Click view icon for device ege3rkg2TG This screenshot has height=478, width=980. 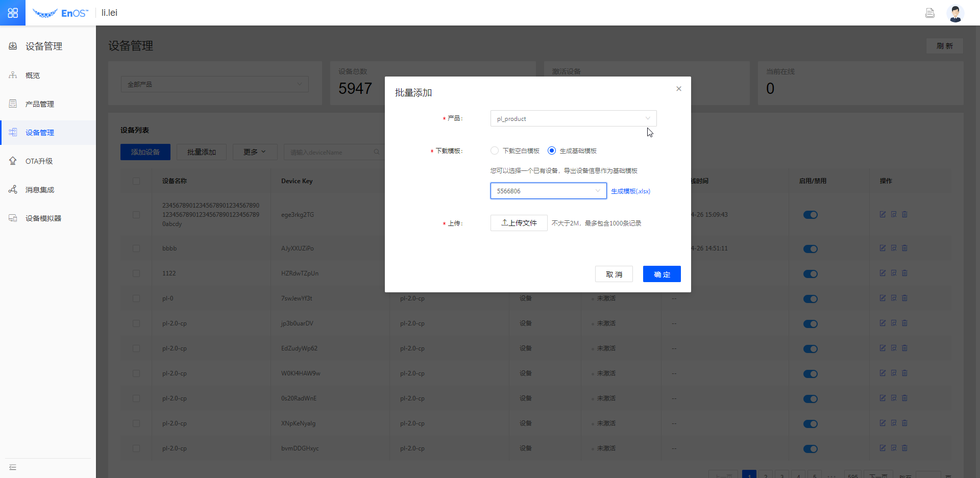click(x=894, y=214)
